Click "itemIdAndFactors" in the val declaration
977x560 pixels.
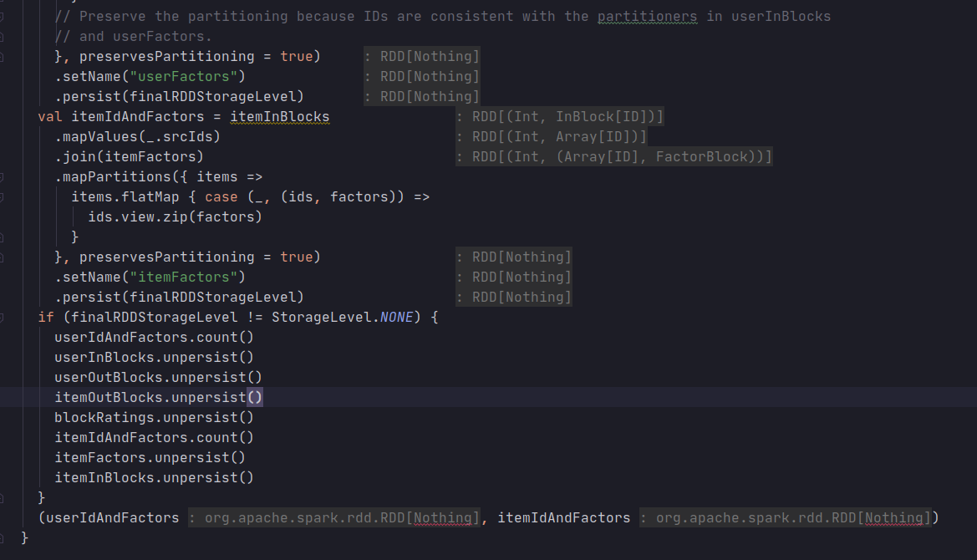tap(138, 116)
